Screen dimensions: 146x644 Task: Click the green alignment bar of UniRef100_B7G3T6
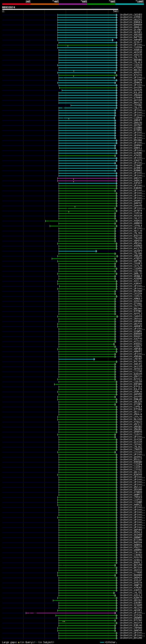tap(88, 75)
